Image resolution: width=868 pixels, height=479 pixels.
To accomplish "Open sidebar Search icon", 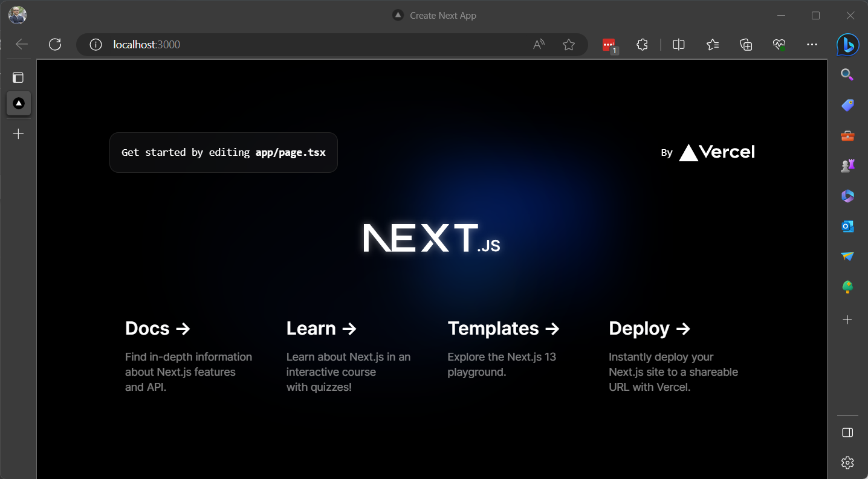I will pyautogui.click(x=847, y=74).
